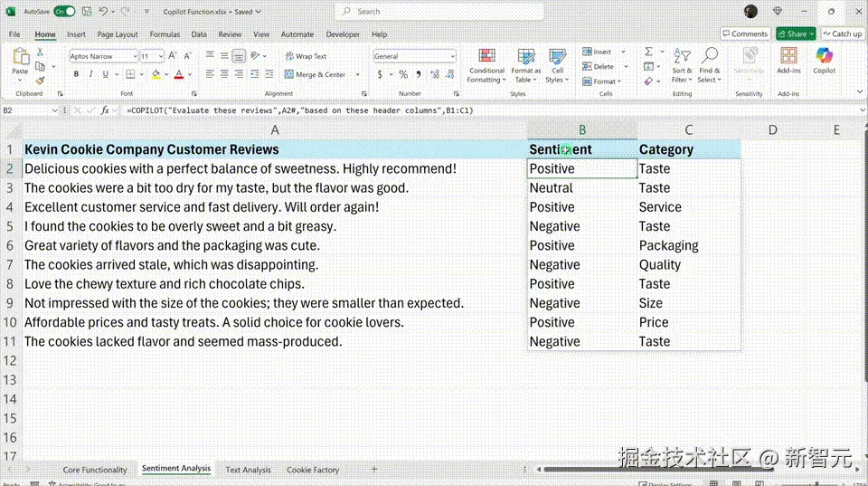The width and height of the screenshot is (868, 486).
Task: Apply Percent Style format
Action: click(x=403, y=74)
